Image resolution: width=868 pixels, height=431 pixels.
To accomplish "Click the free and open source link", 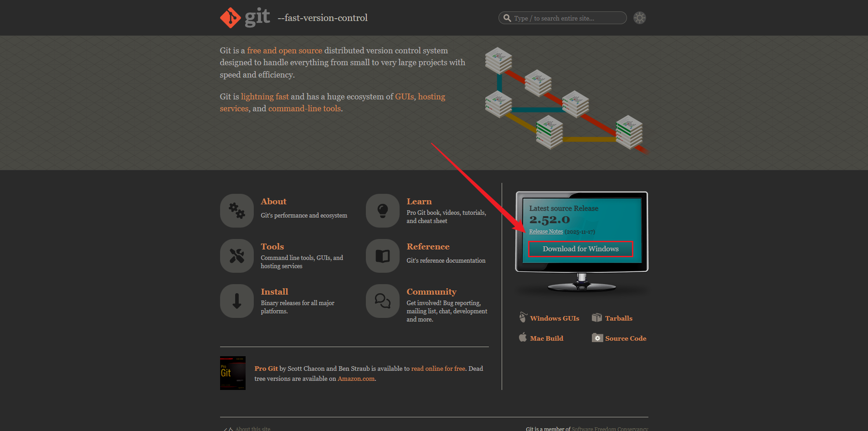I will point(284,51).
